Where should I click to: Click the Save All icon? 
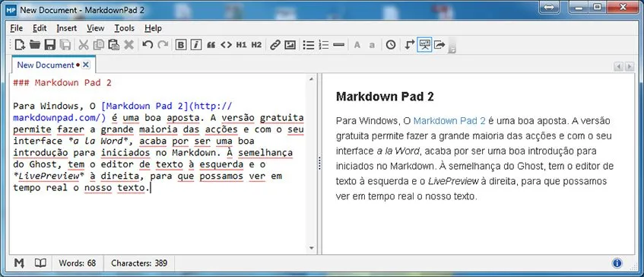coord(65,45)
